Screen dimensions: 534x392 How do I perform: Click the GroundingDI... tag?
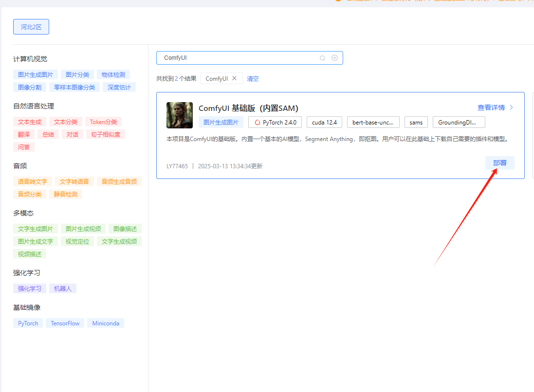tap(459, 122)
